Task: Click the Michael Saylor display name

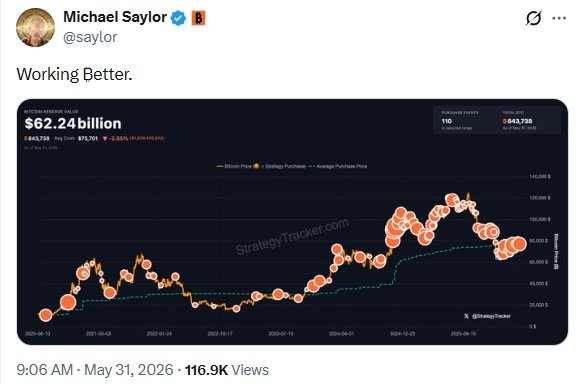Action: tap(115, 17)
